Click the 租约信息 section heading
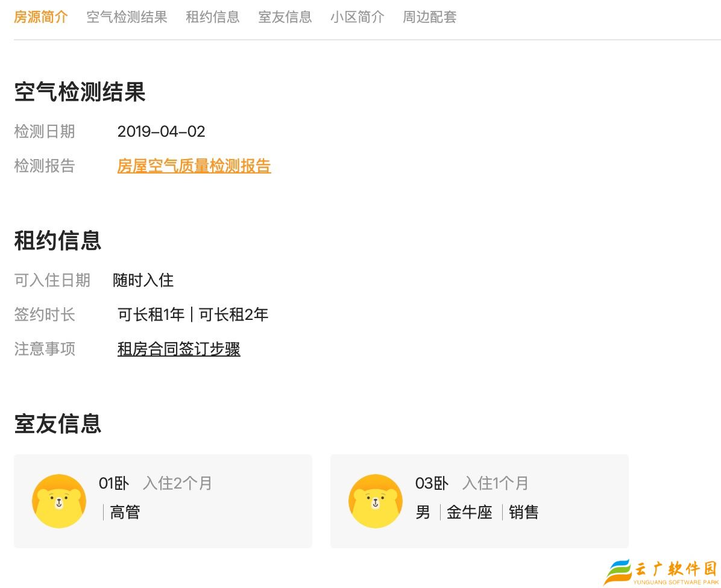This screenshot has width=721, height=588. pos(58,240)
